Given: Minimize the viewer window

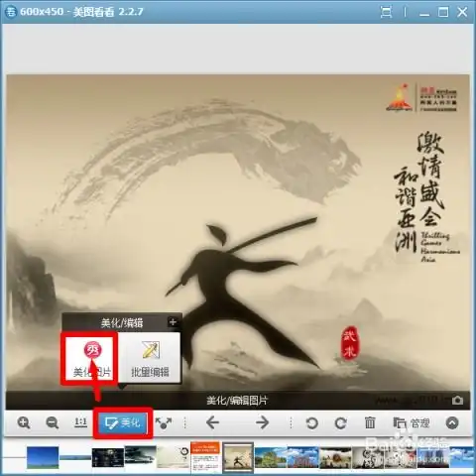Looking at the screenshot, I should (x=424, y=14).
